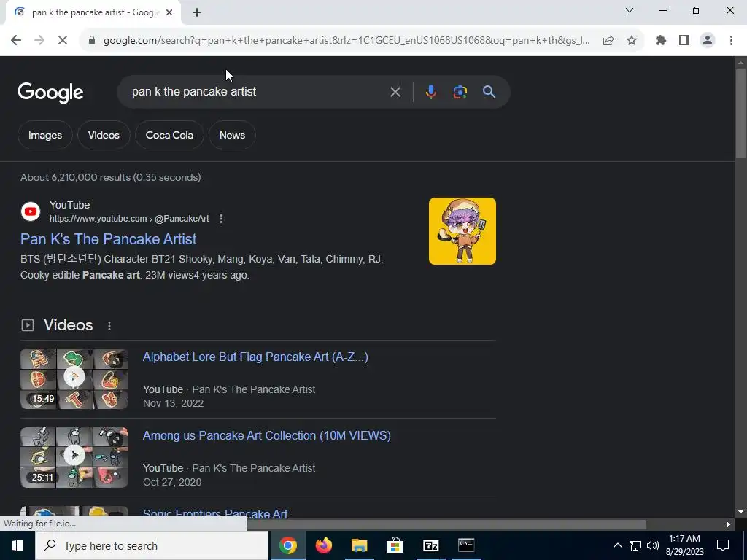The width and height of the screenshot is (747, 560).
Task: Open the Windows notification center
Action: click(x=723, y=545)
